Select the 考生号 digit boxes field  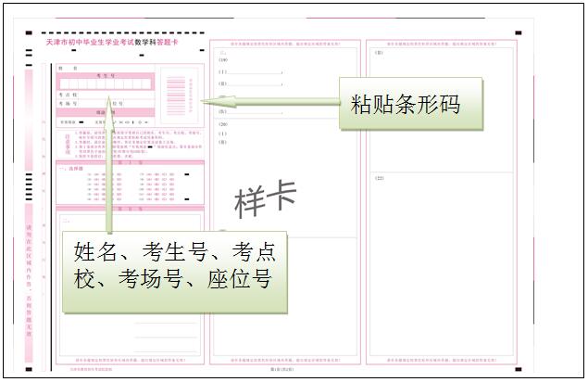click(x=106, y=83)
